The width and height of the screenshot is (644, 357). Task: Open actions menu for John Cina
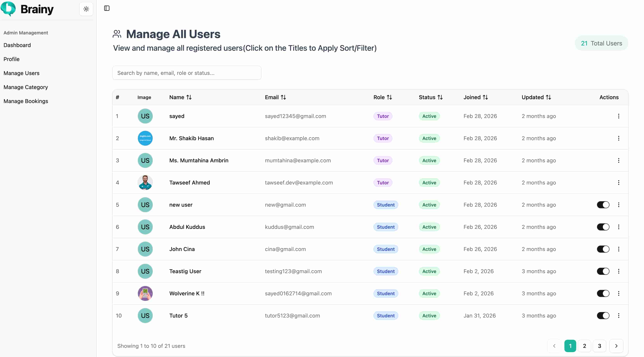pyautogui.click(x=619, y=249)
